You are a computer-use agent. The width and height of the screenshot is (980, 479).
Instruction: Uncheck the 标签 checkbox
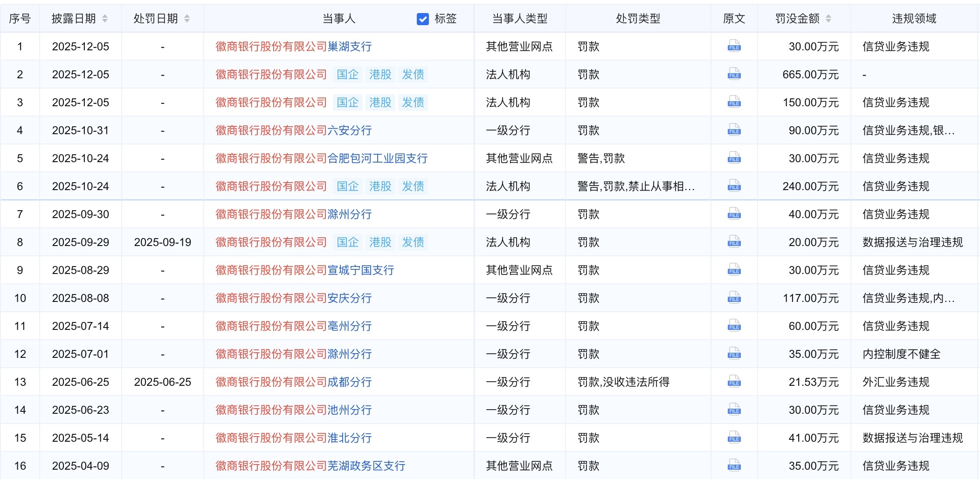point(423,19)
